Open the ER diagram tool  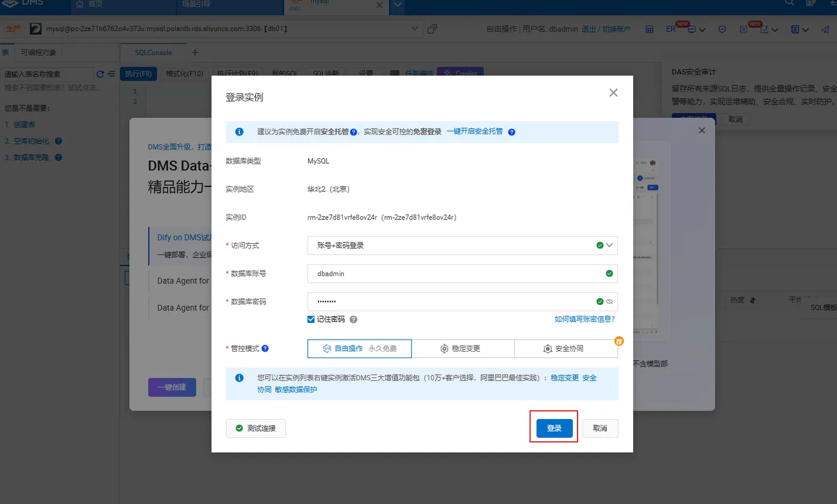point(670,29)
